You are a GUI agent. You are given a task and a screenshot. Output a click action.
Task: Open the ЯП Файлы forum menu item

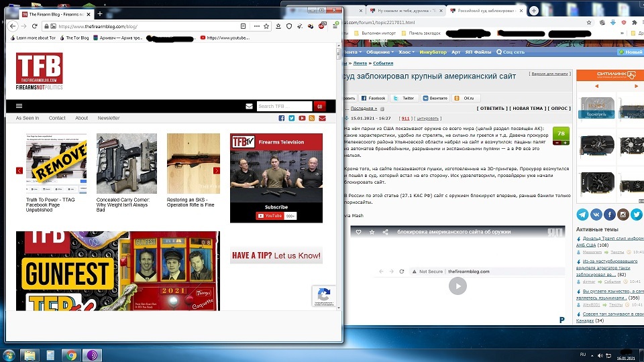(x=478, y=52)
